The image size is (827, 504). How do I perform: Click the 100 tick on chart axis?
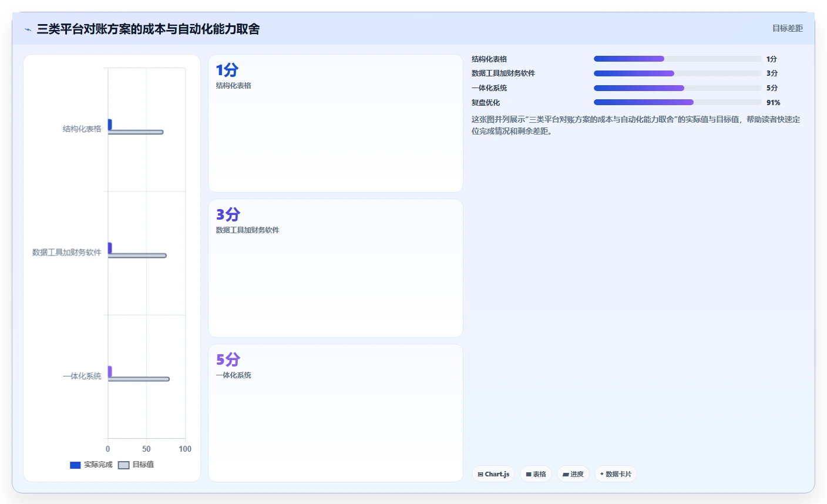(x=185, y=449)
